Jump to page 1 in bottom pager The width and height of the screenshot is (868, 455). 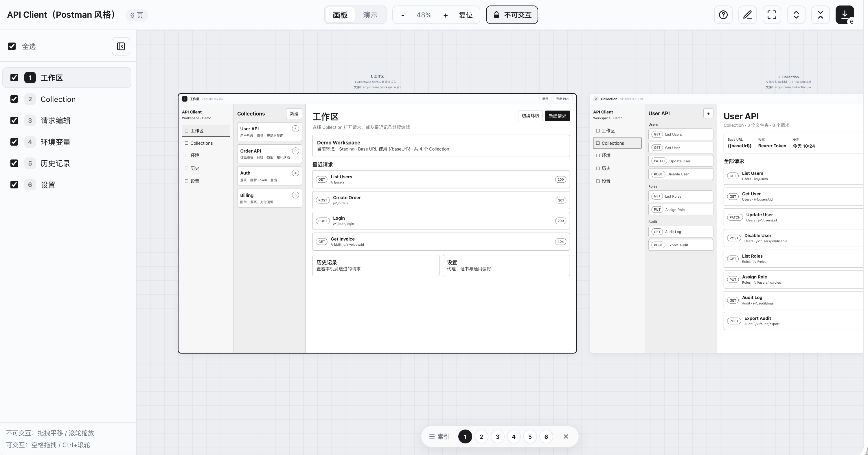465,436
